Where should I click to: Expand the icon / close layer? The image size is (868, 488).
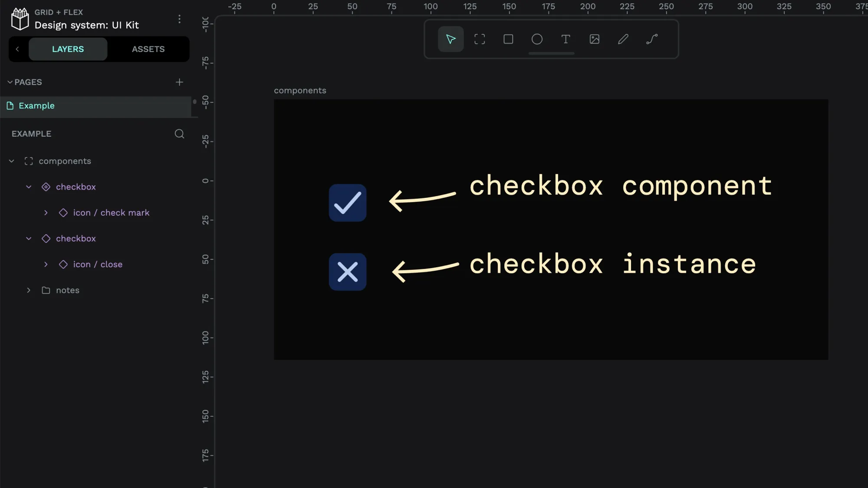(46, 265)
